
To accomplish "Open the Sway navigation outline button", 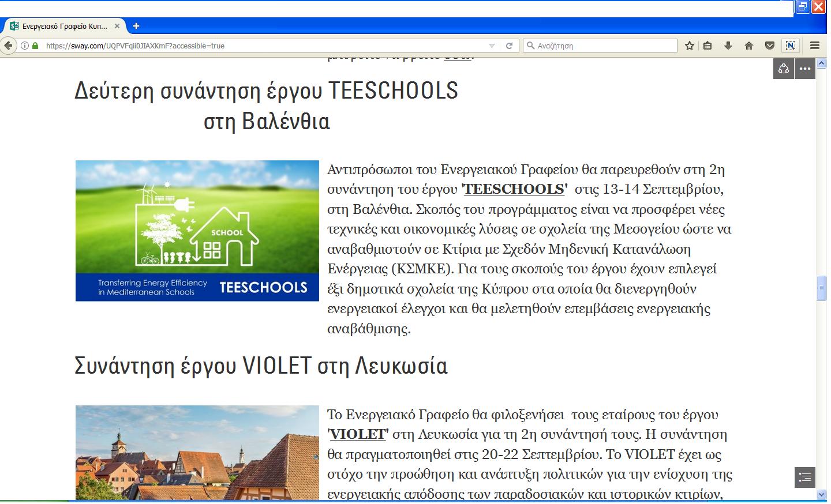I will point(804,477).
